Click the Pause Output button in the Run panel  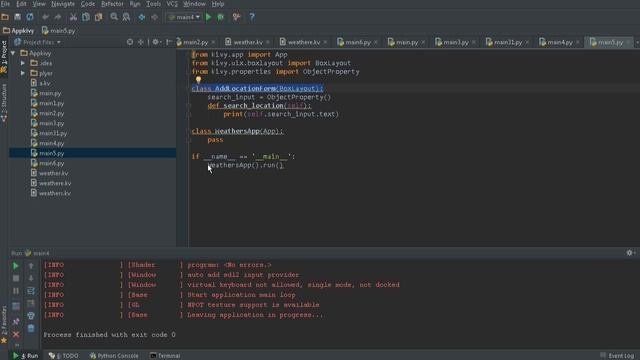point(16,291)
